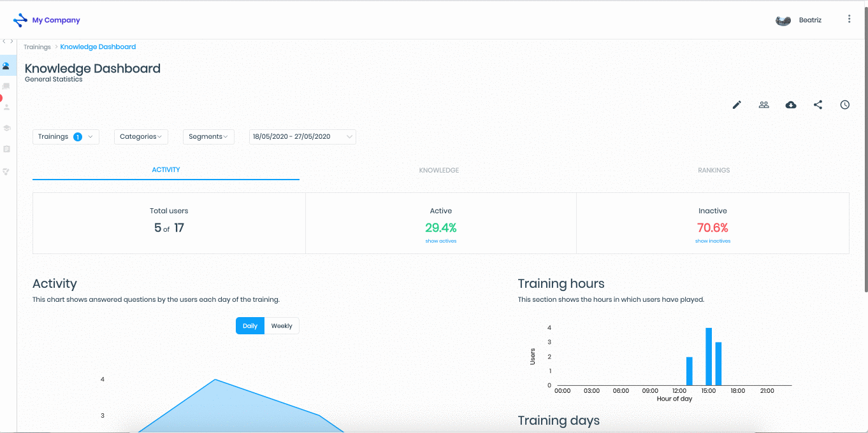This screenshot has height=433, width=868.
Task: Open the Segments filter dropdown
Action: point(208,137)
